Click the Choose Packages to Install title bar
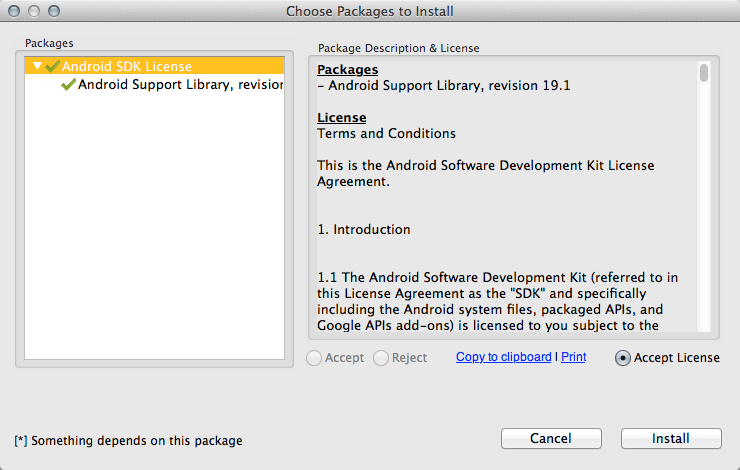This screenshot has height=470, width=740. (x=370, y=11)
